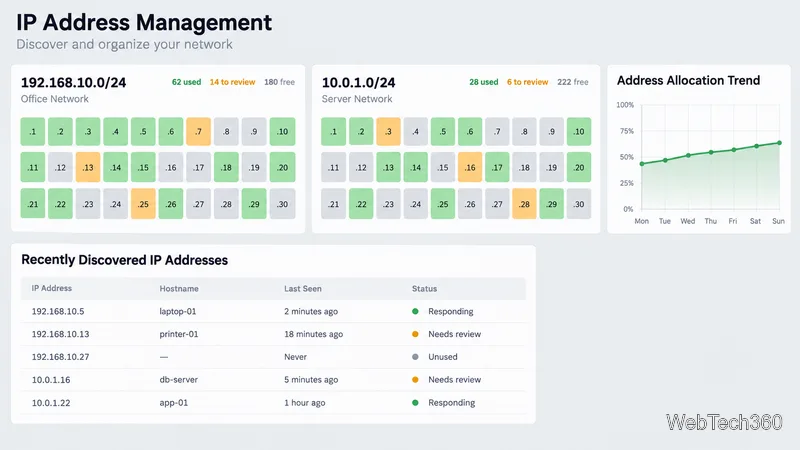Click hostname printer-01
Viewport: 800px width, 450px height.
coord(179,334)
